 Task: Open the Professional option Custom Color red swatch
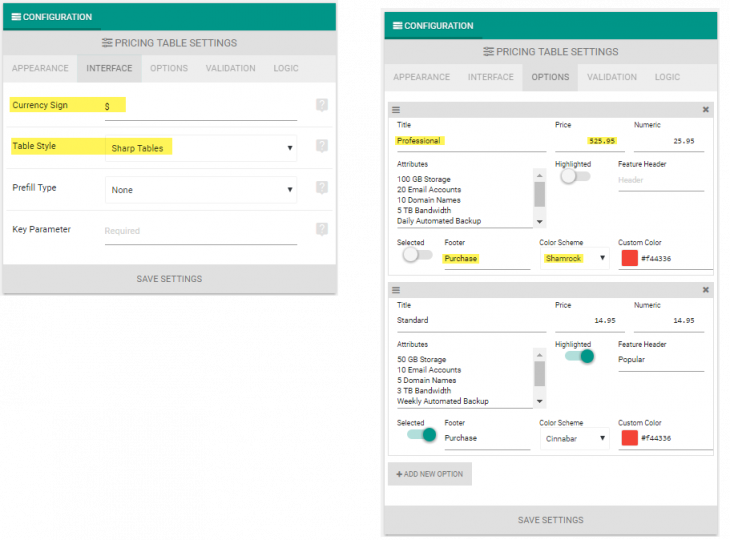click(629, 258)
